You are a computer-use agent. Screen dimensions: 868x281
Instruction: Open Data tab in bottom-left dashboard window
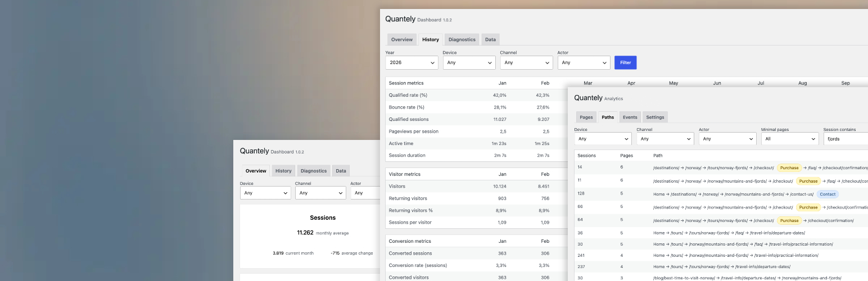341,171
